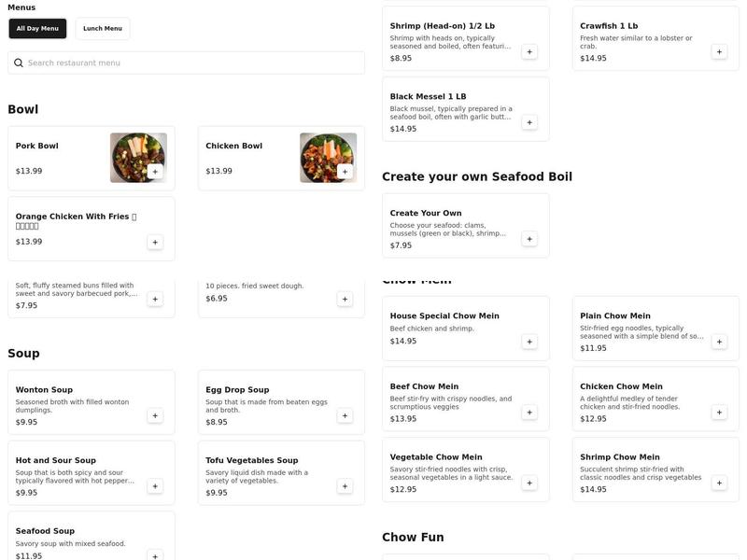Add House Special Chow Mein via plus icon
The width and height of the screenshot is (747, 560).
pos(529,341)
